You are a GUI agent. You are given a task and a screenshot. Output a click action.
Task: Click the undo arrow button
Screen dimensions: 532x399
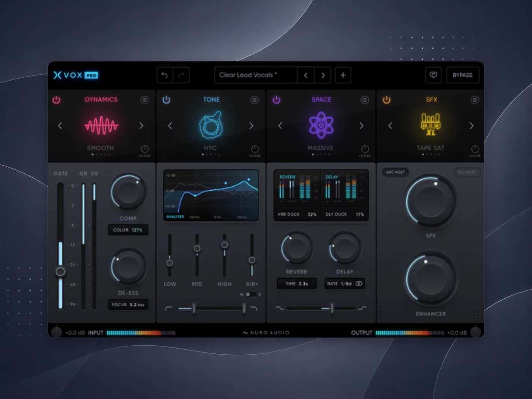pos(165,75)
